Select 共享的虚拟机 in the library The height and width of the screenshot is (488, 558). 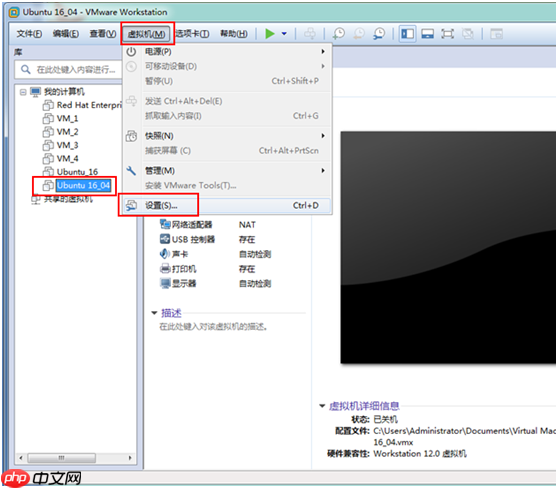(68, 199)
